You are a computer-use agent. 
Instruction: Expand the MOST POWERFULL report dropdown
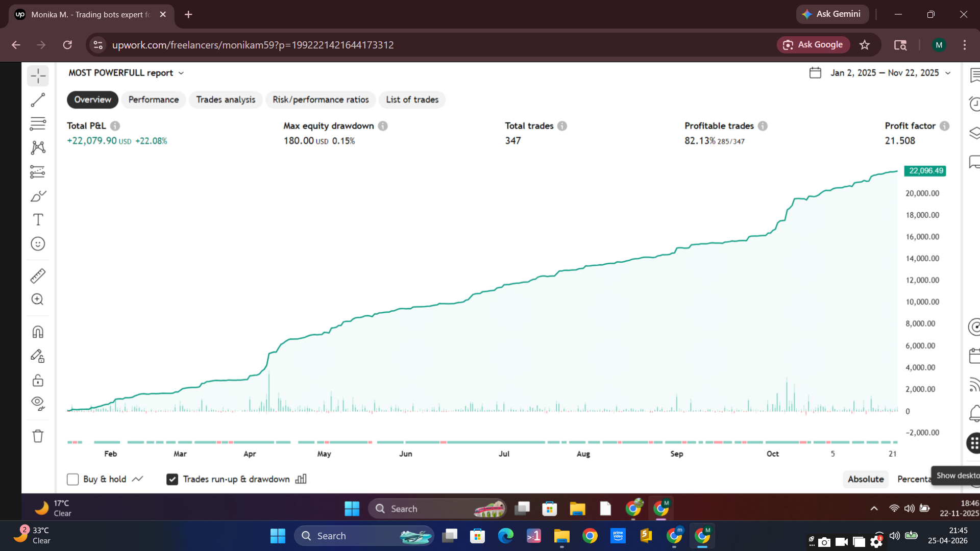tap(126, 73)
